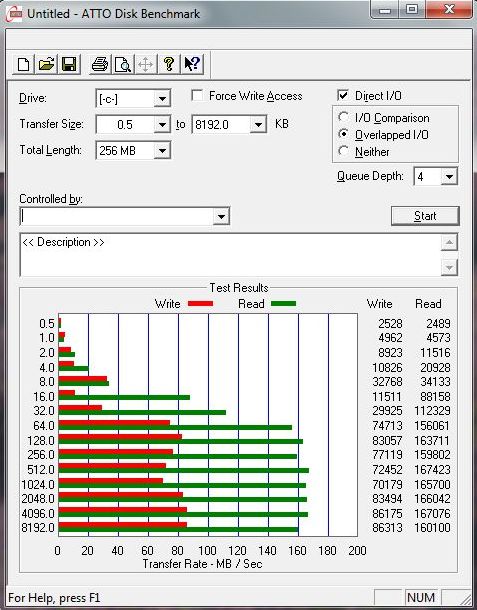Open Print Preview toolbar icon
Viewport: 477px width, 610px height.
(123, 64)
